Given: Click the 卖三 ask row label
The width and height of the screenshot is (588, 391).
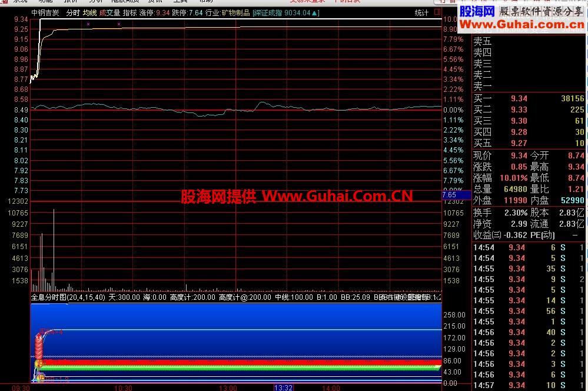Looking at the screenshot, I should coord(482,64).
